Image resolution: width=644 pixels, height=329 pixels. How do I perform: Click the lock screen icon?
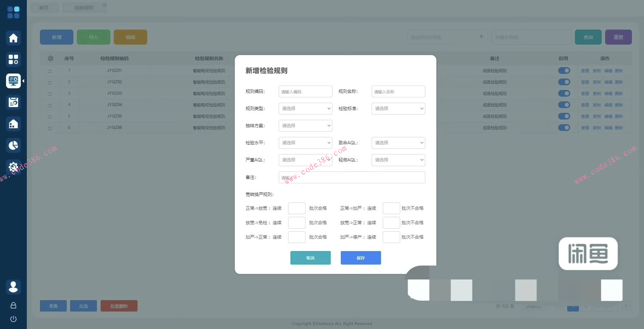[x=13, y=305]
